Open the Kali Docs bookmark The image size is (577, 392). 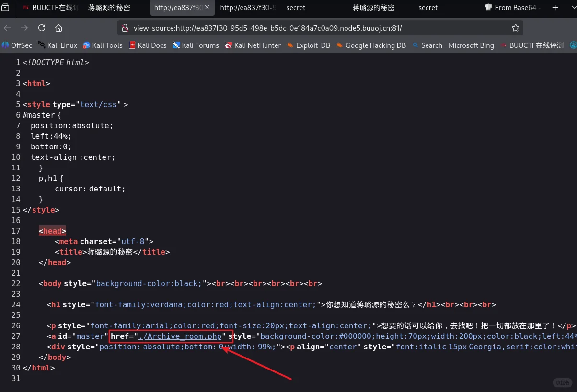(148, 45)
